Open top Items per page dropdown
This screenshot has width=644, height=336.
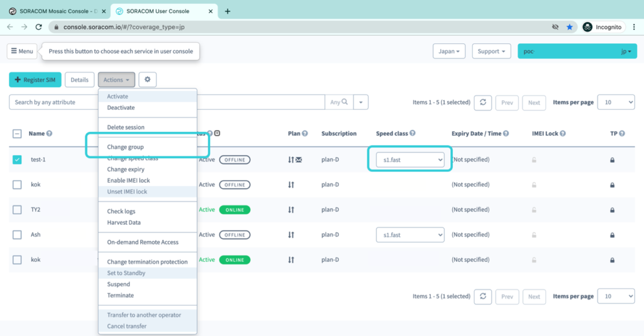point(616,102)
